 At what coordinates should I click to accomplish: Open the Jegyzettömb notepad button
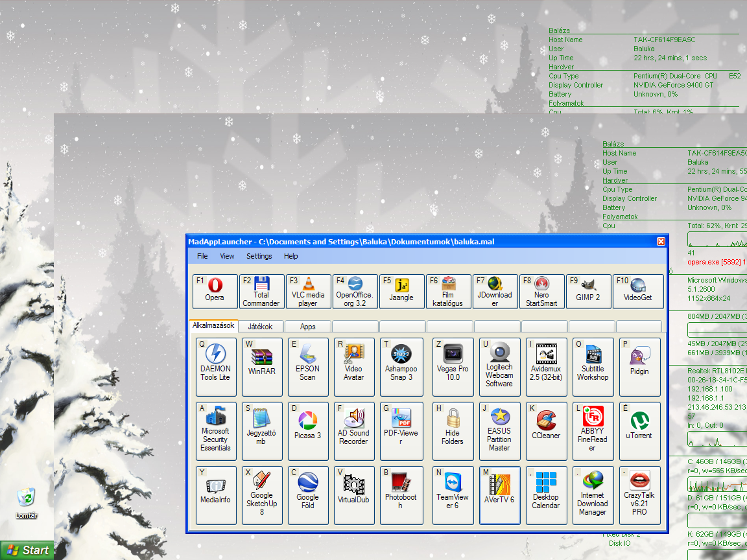tap(262, 431)
